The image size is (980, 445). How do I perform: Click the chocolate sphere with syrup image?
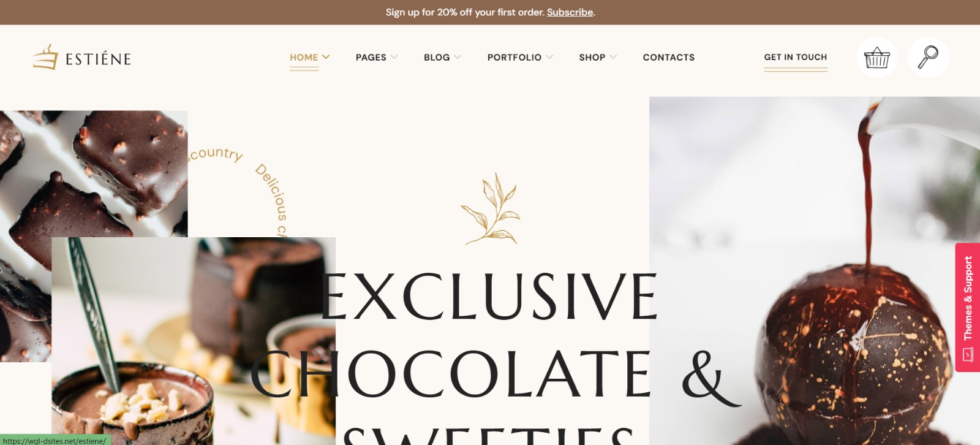(815, 271)
